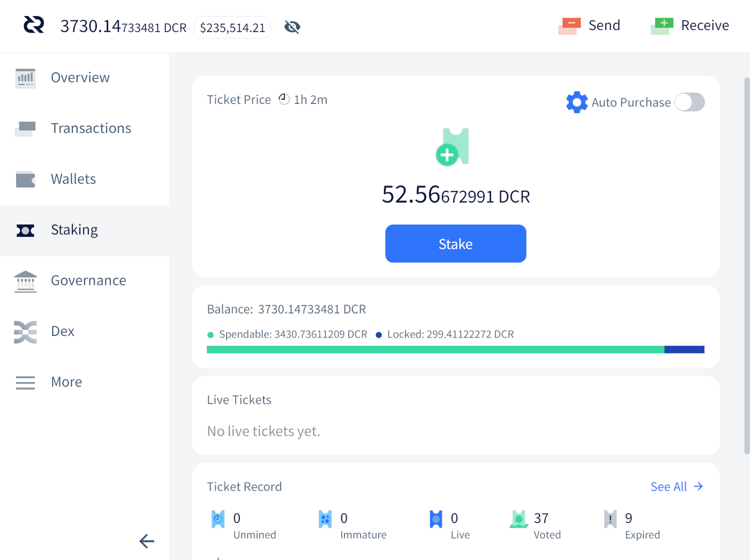Click the Ticket Record heading
Viewport: 750px width, 560px height.
tap(244, 487)
